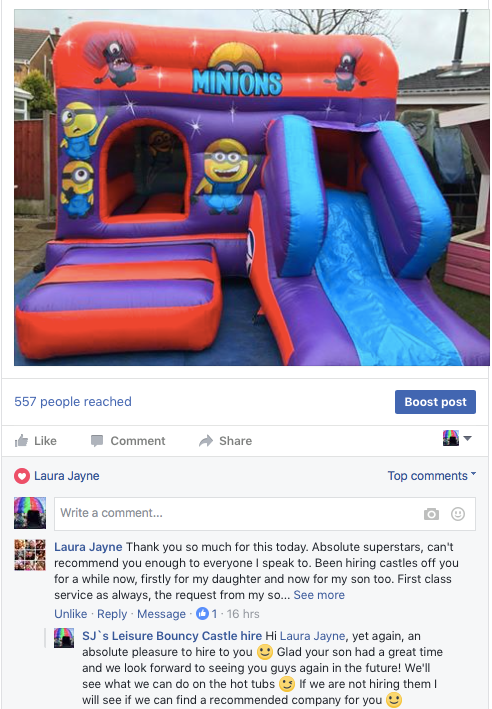Click the Boost post button
The height and width of the screenshot is (709, 492).
point(435,402)
